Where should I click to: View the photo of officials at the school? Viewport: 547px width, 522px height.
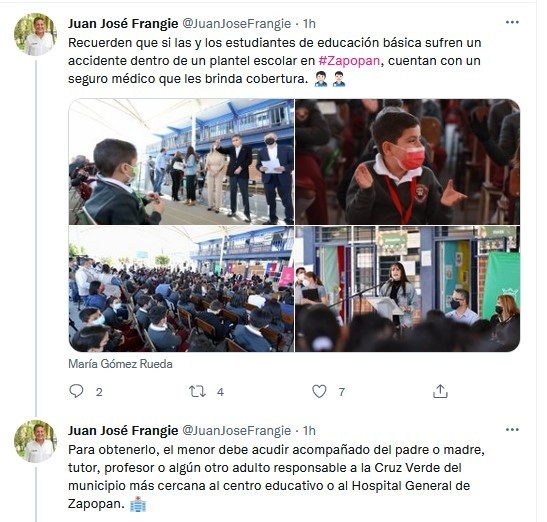(181, 162)
